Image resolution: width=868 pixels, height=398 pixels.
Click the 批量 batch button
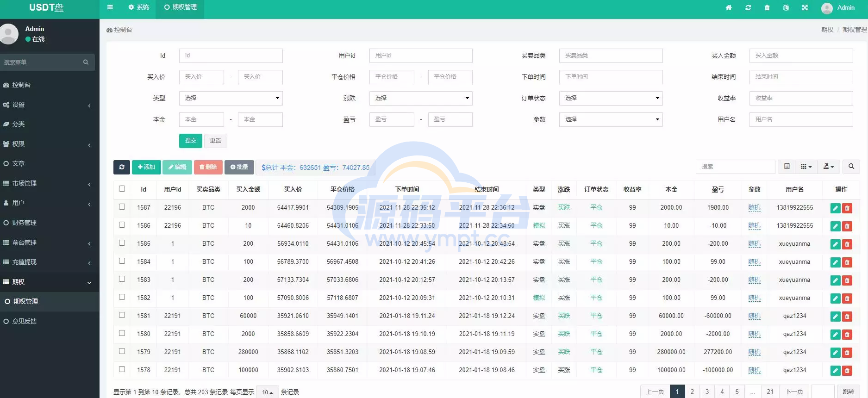point(239,167)
